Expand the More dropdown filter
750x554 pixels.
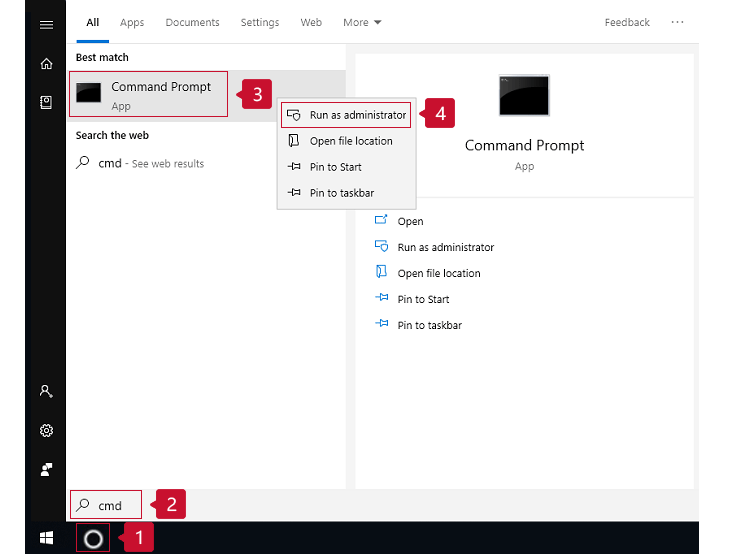click(x=362, y=22)
